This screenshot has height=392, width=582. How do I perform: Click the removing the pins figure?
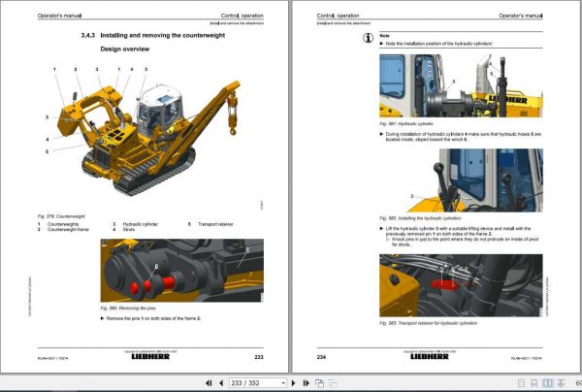pos(182,271)
